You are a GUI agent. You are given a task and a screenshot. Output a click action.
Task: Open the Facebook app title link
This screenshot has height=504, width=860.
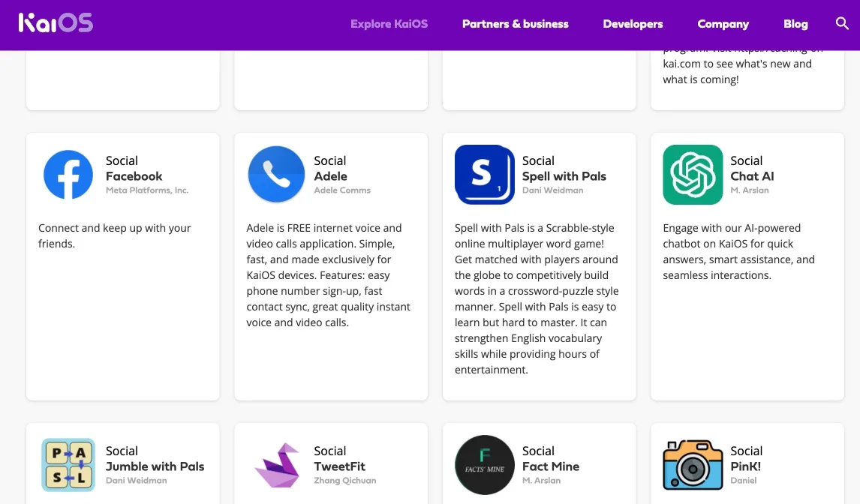pos(134,176)
